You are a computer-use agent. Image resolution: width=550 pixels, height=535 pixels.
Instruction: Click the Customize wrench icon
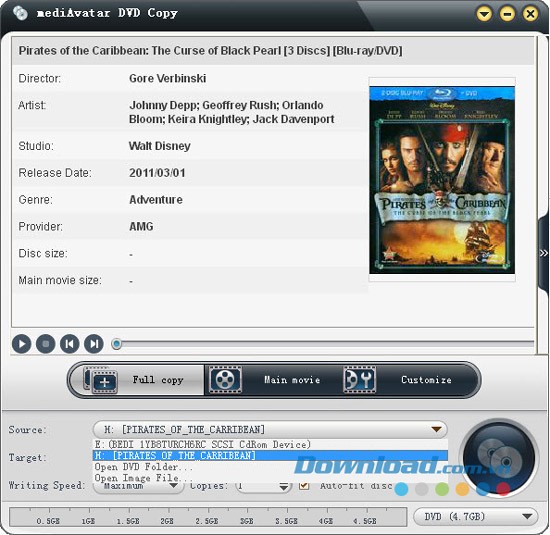[x=360, y=380]
